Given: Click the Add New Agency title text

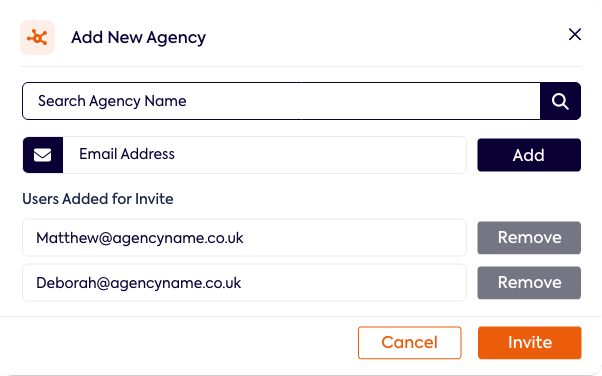Looking at the screenshot, I should pos(139,38).
